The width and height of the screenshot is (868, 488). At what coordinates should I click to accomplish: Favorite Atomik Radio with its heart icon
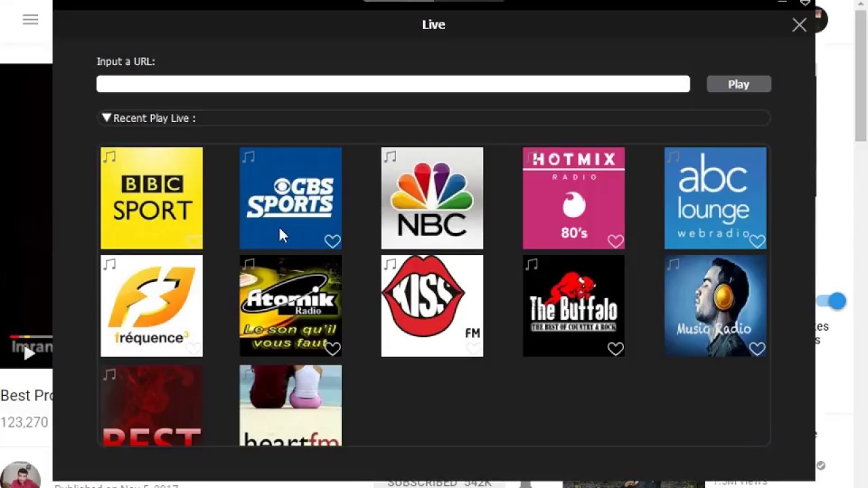point(332,348)
